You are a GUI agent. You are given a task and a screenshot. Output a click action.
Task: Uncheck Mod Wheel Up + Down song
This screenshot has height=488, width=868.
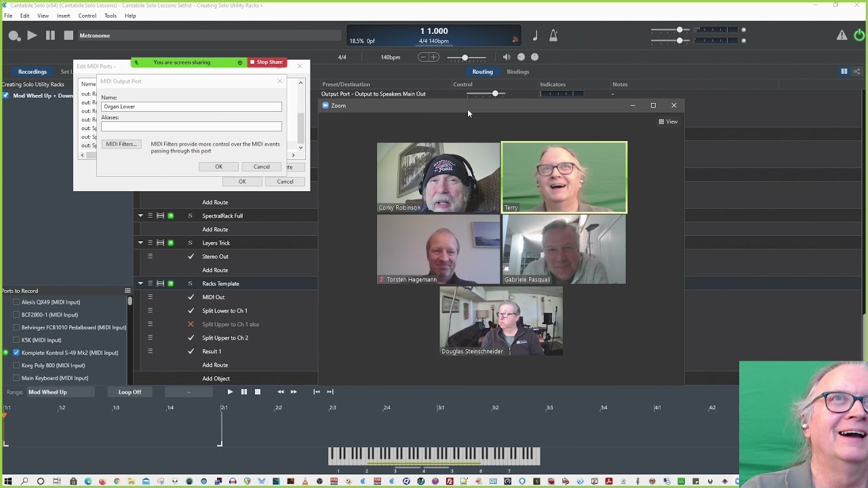(x=6, y=96)
